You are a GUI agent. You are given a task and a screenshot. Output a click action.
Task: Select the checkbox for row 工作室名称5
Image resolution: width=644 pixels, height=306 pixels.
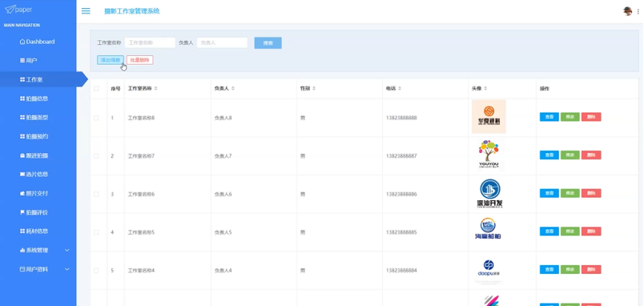click(96, 232)
